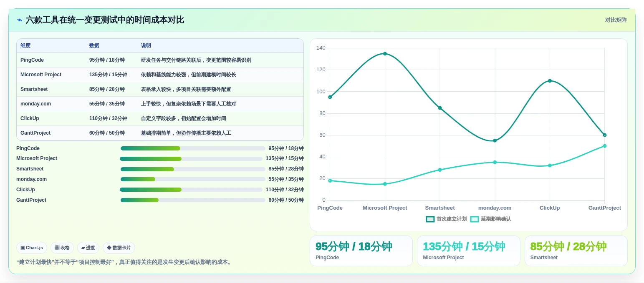The width and height of the screenshot is (644, 283).
Task: Click table cell 135分钟 / 15分钟
Action: pyautogui.click(x=108, y=75)
